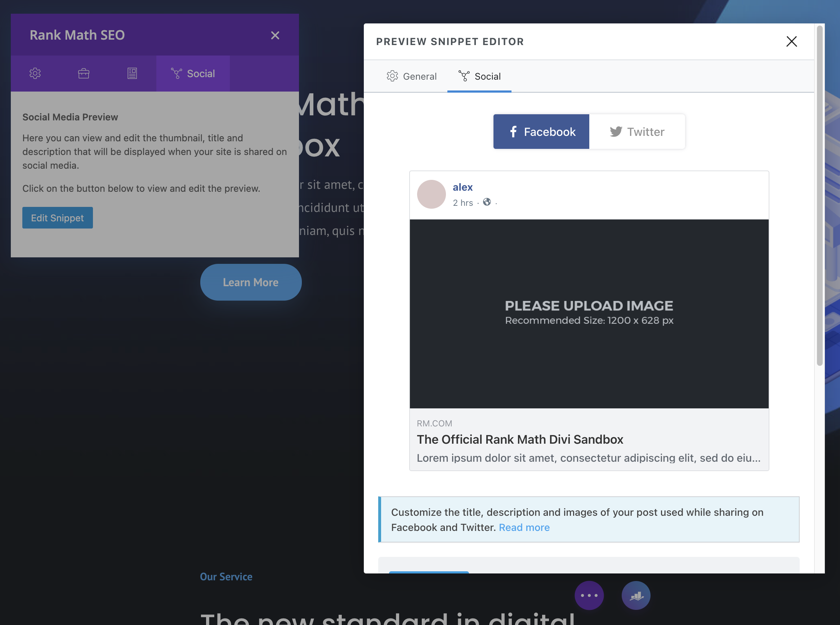The width and height of the screenshot is (840, 625).
Task: Click the three-dots menu button bottom right
Action: point(589,595)
